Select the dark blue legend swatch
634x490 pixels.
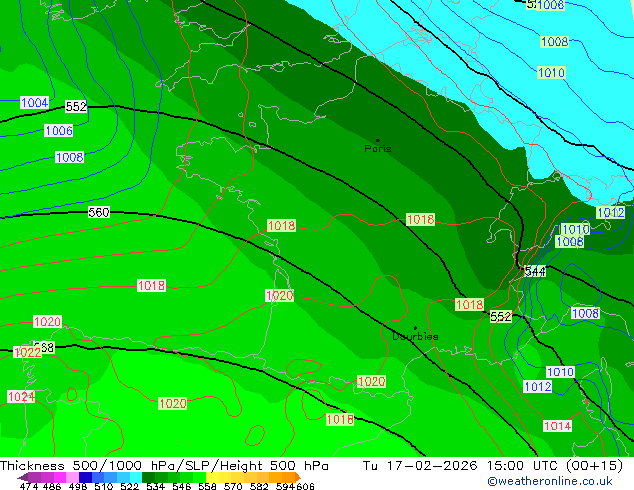click(x=85, y=477)
